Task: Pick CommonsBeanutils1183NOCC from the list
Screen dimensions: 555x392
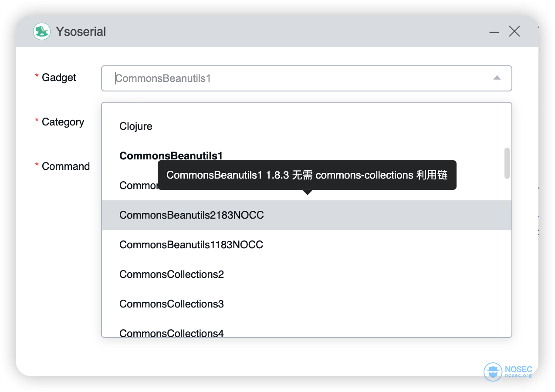Action: coord(191,245)
